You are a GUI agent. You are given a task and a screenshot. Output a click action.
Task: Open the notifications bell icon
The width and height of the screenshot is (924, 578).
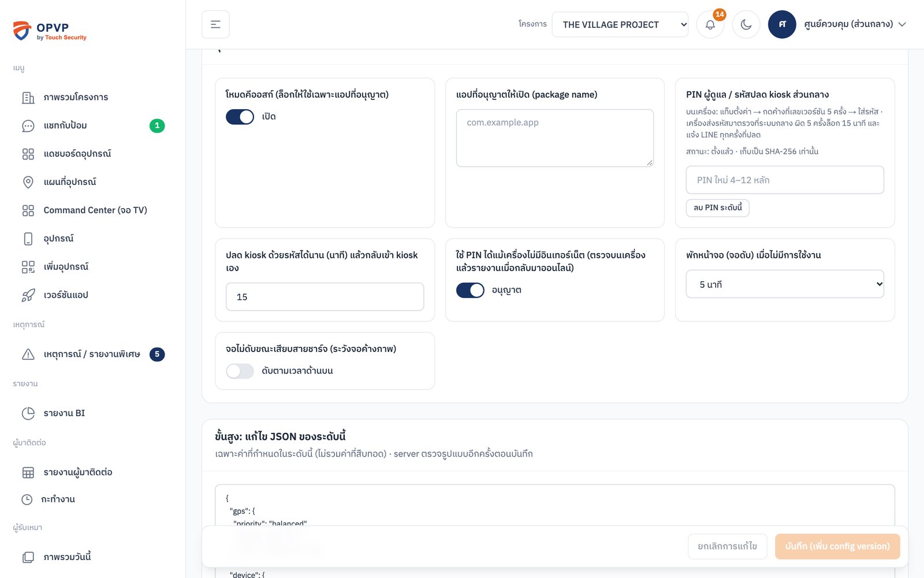(710, 24)
